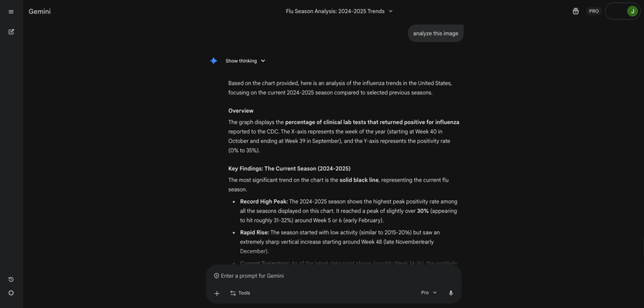This screenshot has height=308, width=644.
Task: Click the Gemini logo text
Action: point(40,11)
